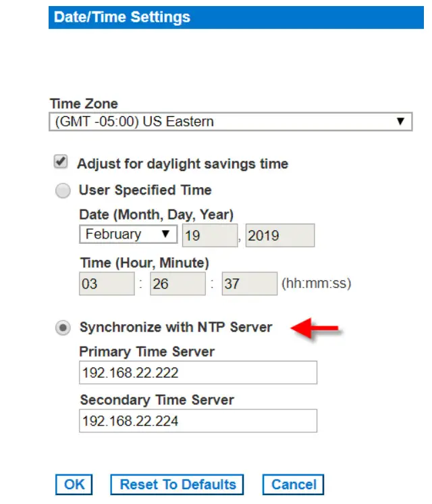Click the Reset To Defaults button
The image size is (432, 504).
(x=178, y=484)
